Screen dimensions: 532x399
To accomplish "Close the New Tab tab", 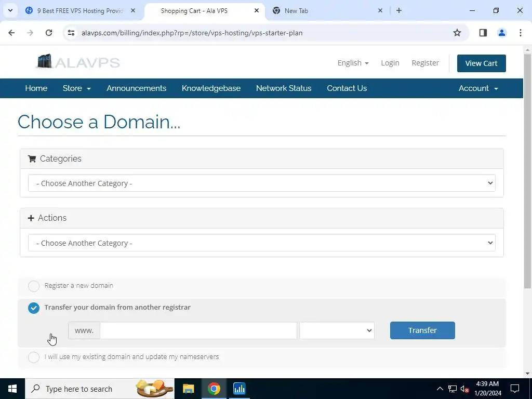I will point(380,10).
